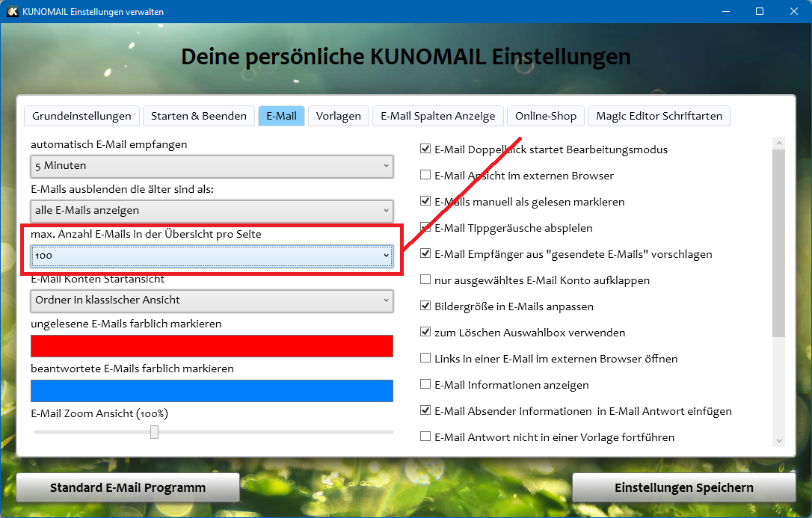Select the E-Mail tab
The height and width of the screenshot is (518, 812).
pyautogui.click(x=282, y=116)
